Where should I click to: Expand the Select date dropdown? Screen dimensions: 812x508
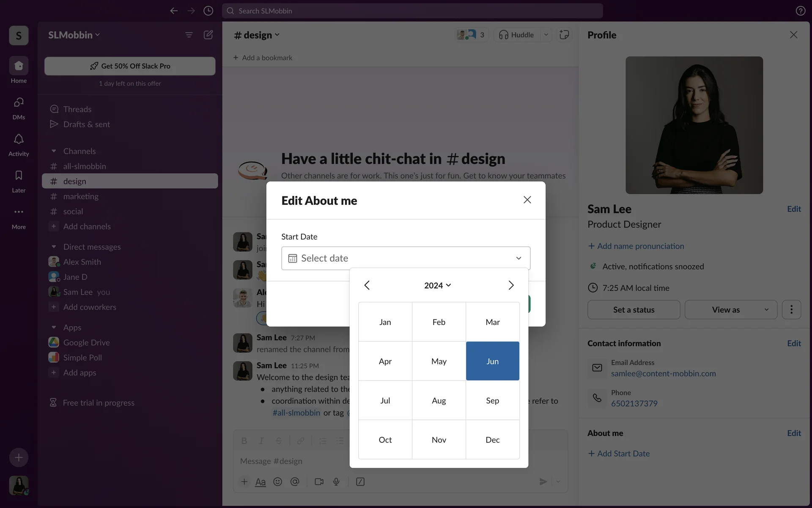(x=518, y=258)
